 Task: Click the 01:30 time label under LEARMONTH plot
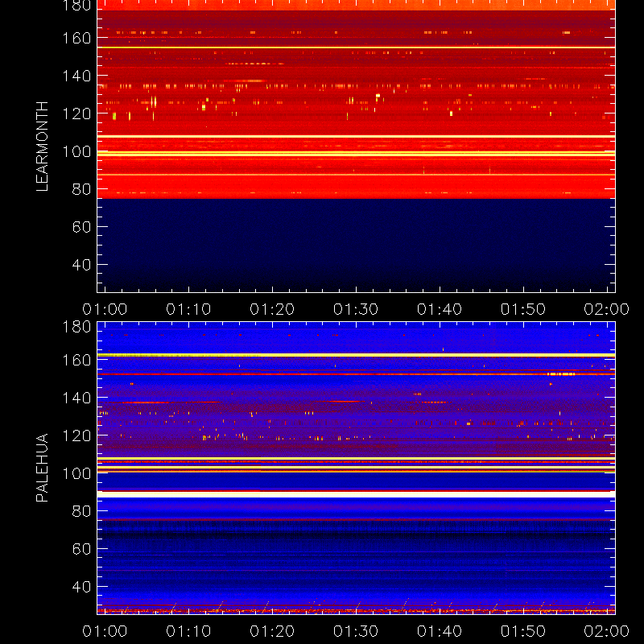356,309
